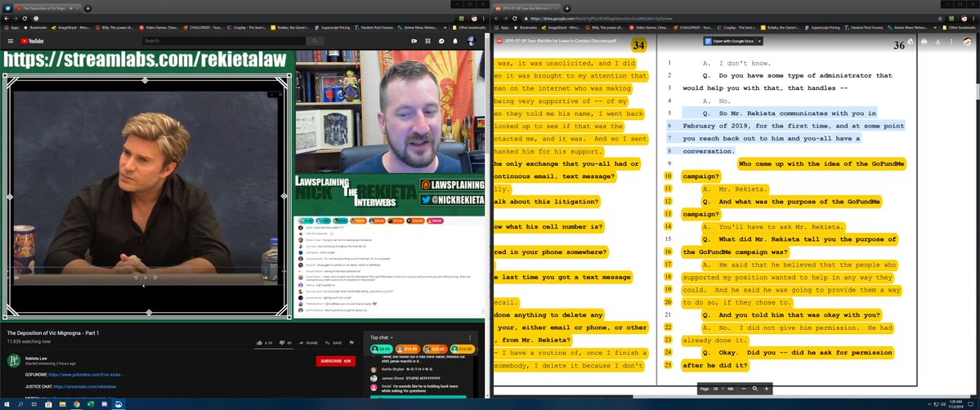Image resolution: width=980 pixels, height=410 pixels.
Task: Open Windows taskbar search
Action: tap(20, 404)
